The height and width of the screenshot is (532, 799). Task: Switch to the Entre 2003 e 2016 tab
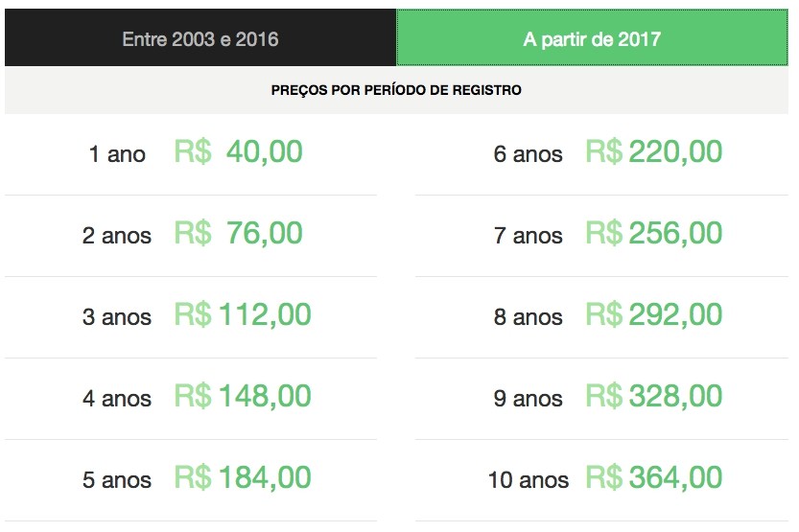pos(200,37)
